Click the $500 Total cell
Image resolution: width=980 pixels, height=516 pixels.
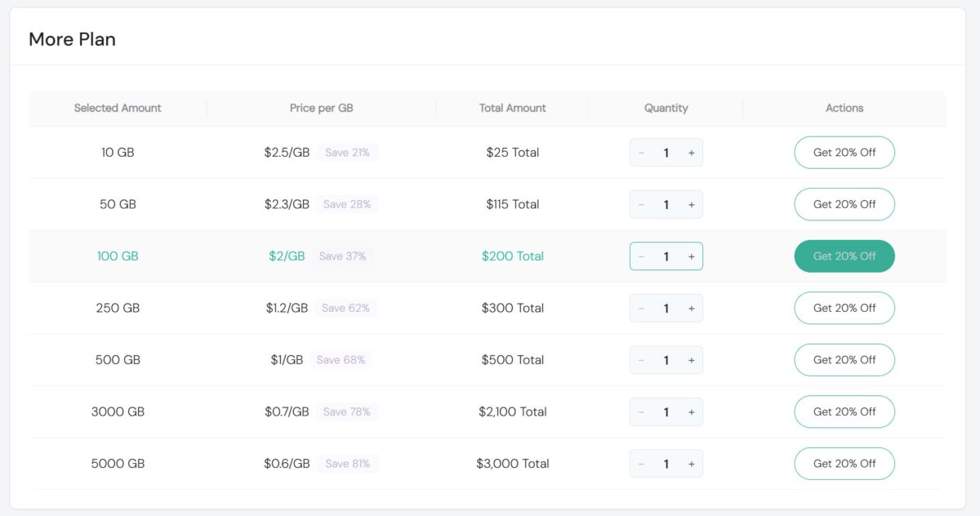click(513, 360)
